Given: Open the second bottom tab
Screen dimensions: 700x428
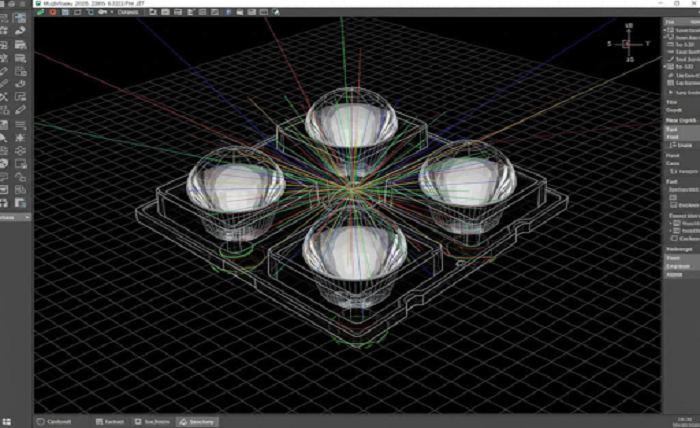Looking at the screenshot, I should pos(110,421).
